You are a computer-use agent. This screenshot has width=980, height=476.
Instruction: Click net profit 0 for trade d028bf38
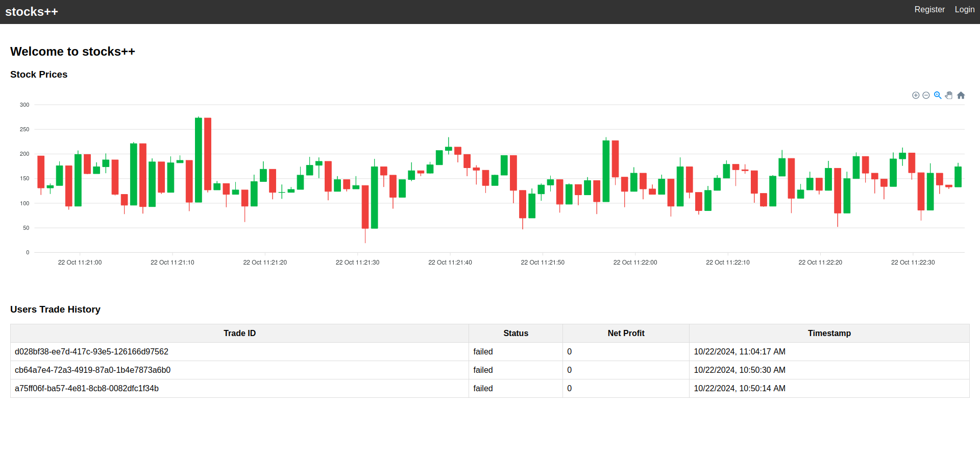point(570,351)
